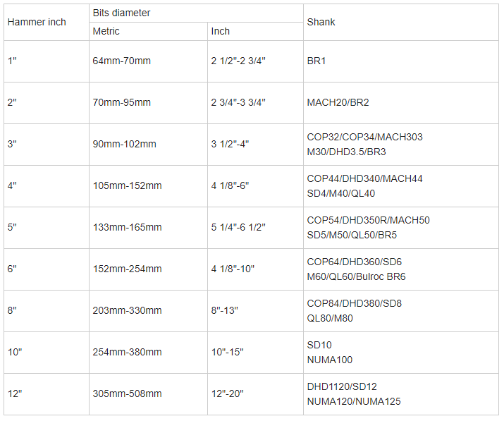Click the Metric subheader cell
This screenshot has height=421, width=504.
[148, 32]
